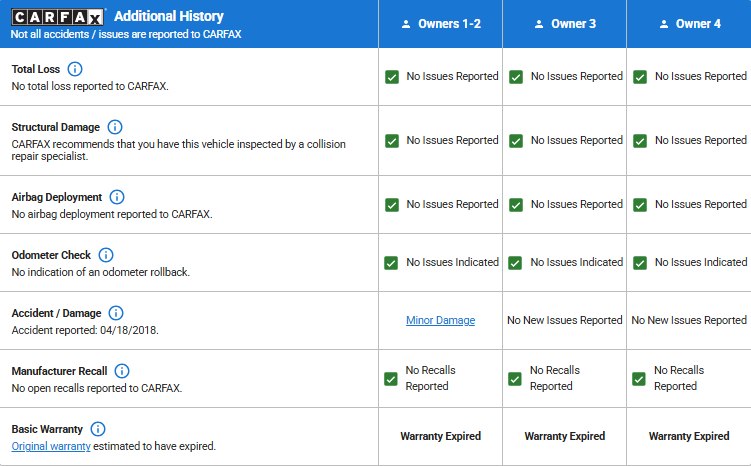The height and width of the screenshot is (466, 751).
Task: Click the person icon next to Owner 3
Action: 539,24
